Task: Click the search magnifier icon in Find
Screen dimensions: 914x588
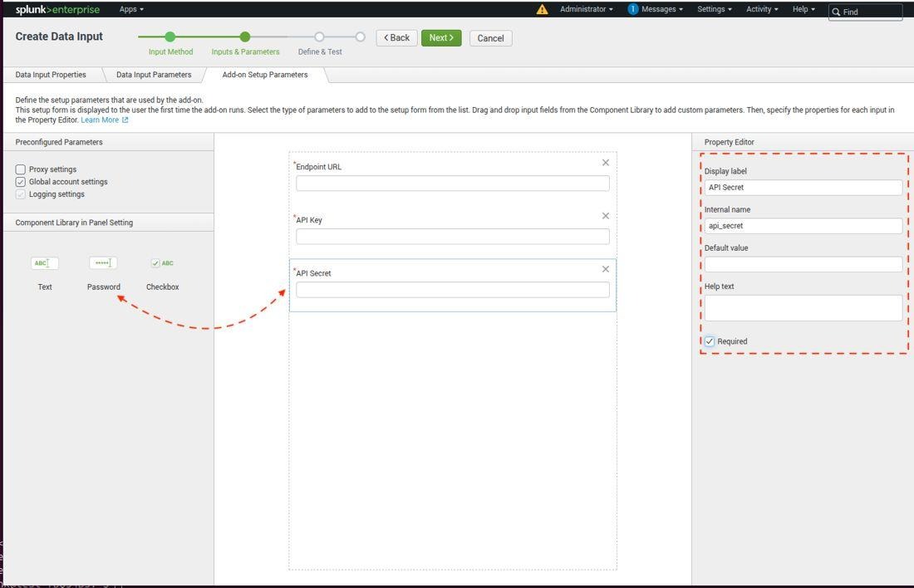Action: point(836,12)
